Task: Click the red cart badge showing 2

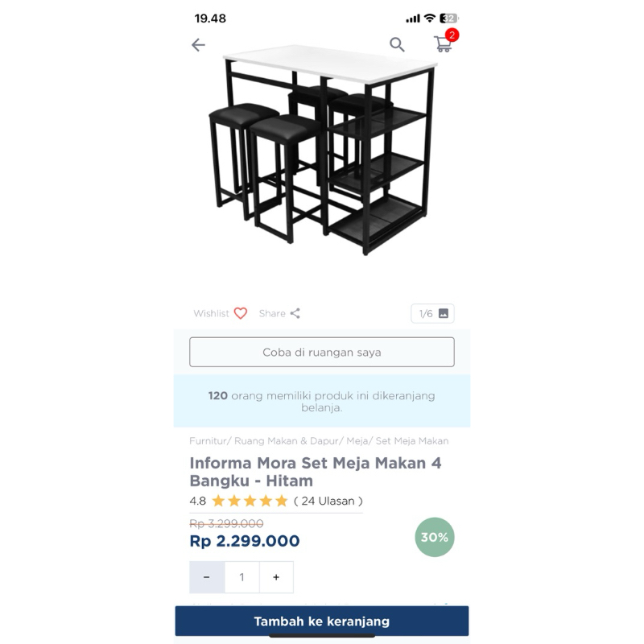Action: pos(452,35)
